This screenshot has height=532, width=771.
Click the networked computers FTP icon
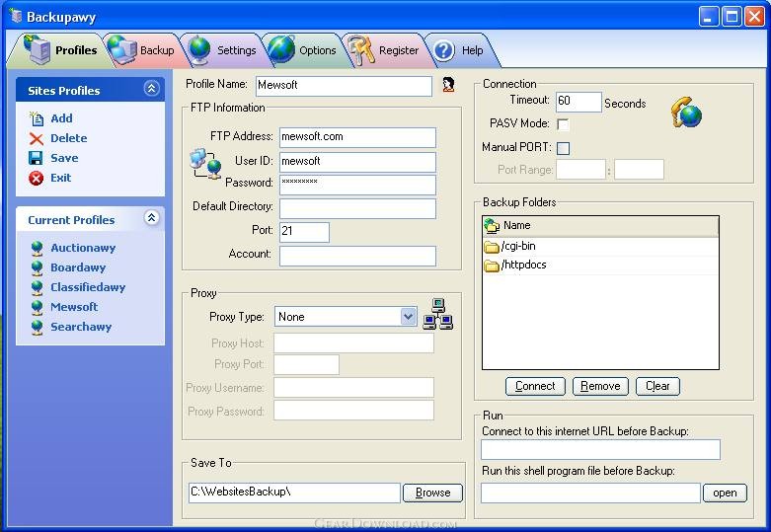pyautogui.click(x=205, y=163)
